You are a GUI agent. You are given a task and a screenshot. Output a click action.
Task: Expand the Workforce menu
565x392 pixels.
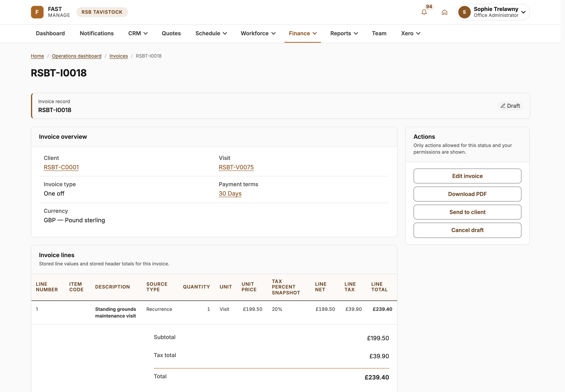pos(258,33)
